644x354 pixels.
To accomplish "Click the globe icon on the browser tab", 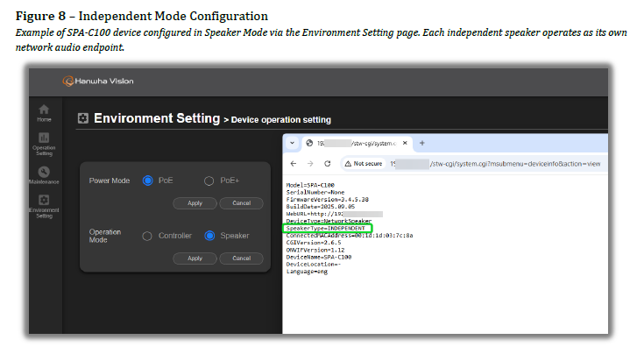I will click(x=309, y=143).
